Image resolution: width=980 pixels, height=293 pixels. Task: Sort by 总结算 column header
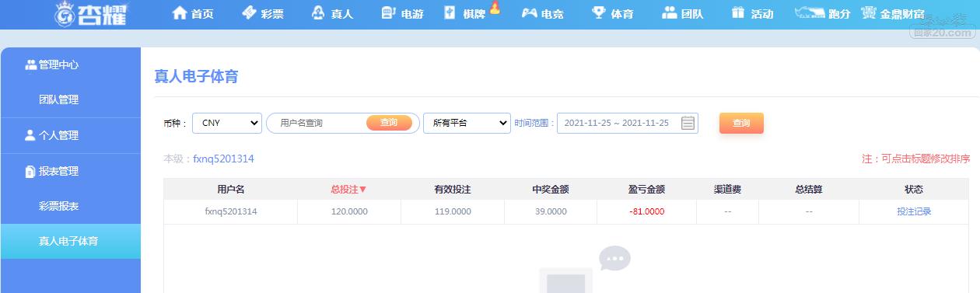[x=809, y=189]
